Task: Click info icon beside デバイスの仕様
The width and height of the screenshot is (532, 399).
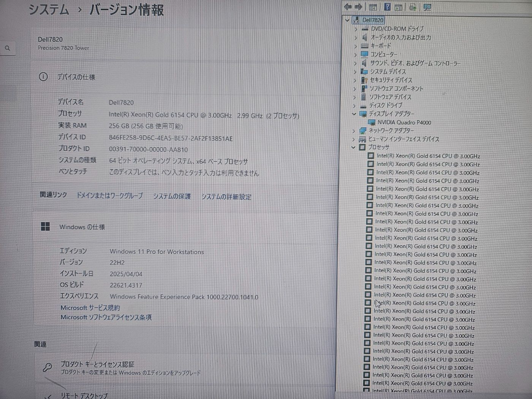Action: [43, 77]
